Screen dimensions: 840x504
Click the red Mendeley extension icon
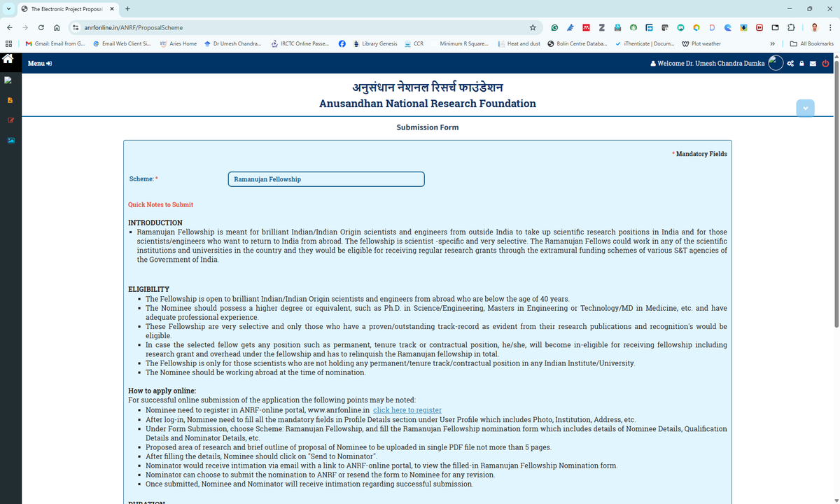pos(586,27)
